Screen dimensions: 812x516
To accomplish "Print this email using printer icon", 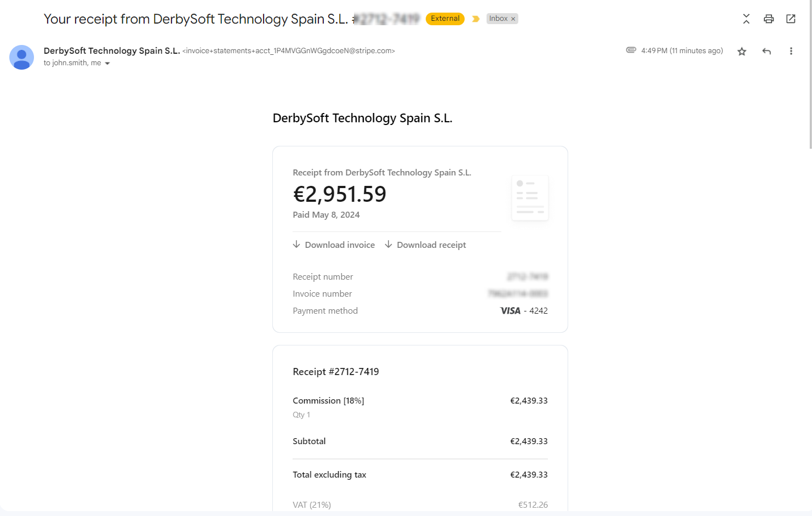I will (769, 19).
